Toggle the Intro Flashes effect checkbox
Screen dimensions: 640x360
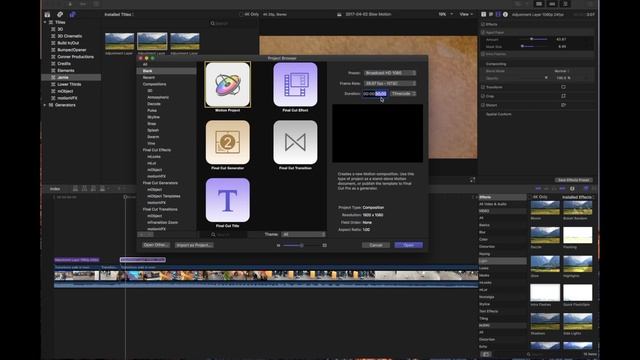pos(483,54)
